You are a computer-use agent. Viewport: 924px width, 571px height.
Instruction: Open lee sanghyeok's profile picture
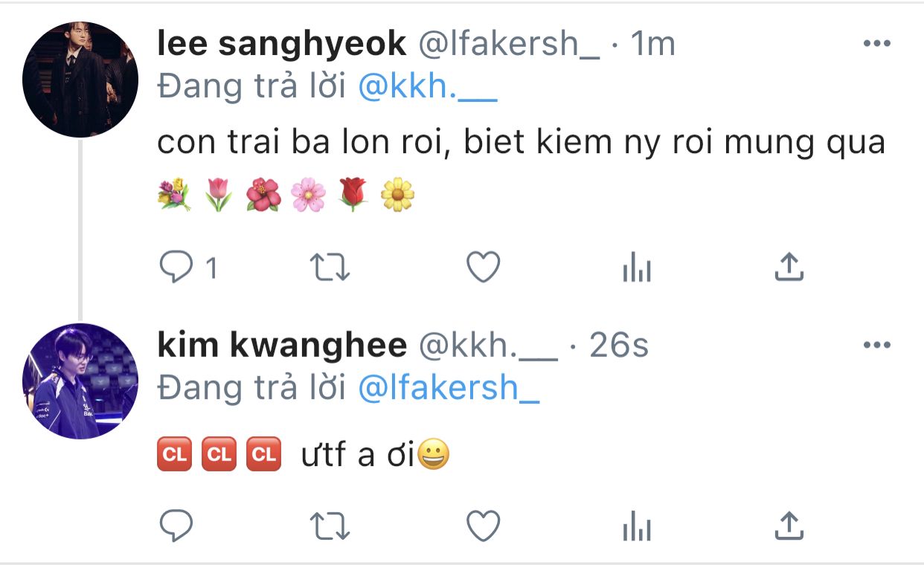80,80
